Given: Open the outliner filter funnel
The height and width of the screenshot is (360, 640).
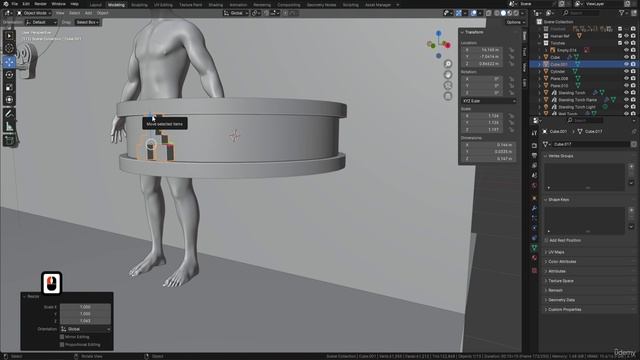Looking at the screenshot, I should (622, 13).
